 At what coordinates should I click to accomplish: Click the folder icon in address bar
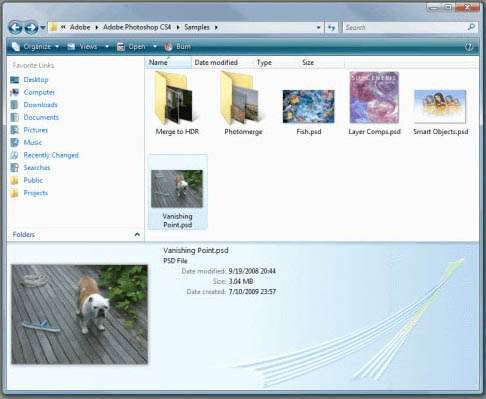coord(53,27)
